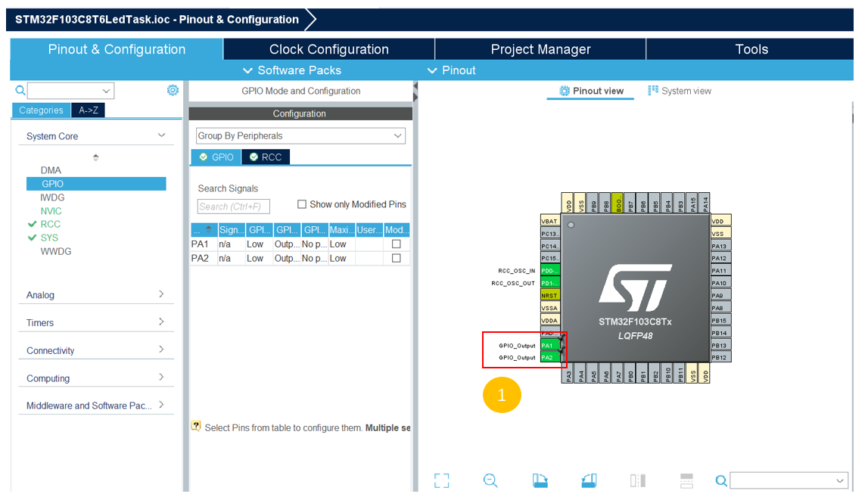Click the green check icon on GPIO tab
The height and width of the screenshot is (497, 868).
(x=203, y=157)
